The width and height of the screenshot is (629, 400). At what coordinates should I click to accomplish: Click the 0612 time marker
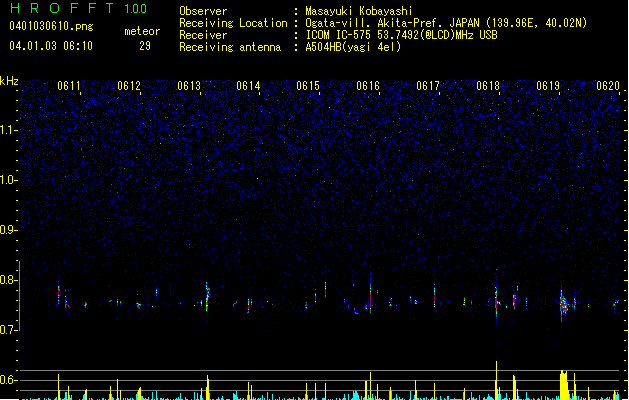pos(129,86)
